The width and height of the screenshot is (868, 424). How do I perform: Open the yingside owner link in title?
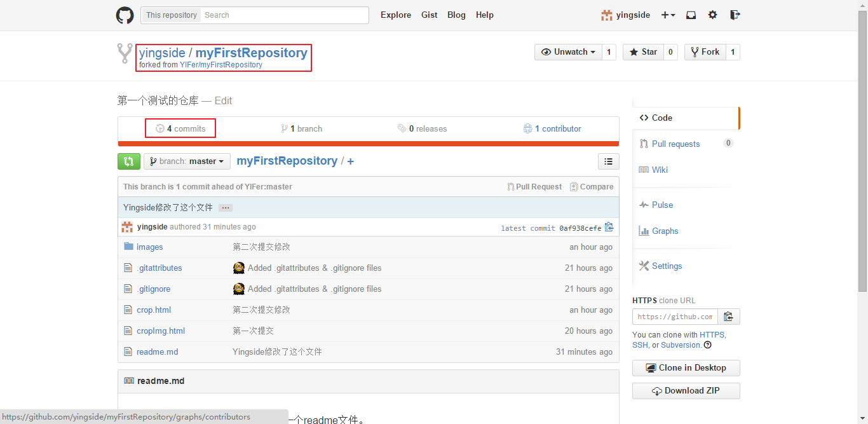[162, 53]
